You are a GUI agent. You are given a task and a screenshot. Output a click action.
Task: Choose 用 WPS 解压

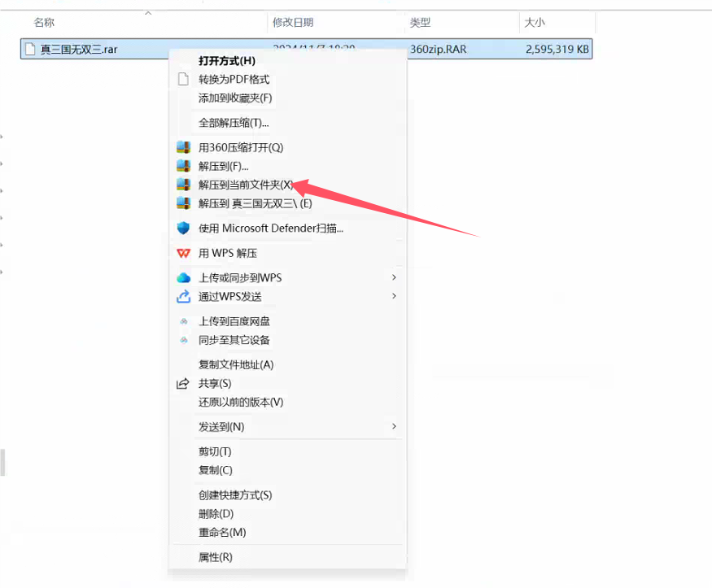228,253
